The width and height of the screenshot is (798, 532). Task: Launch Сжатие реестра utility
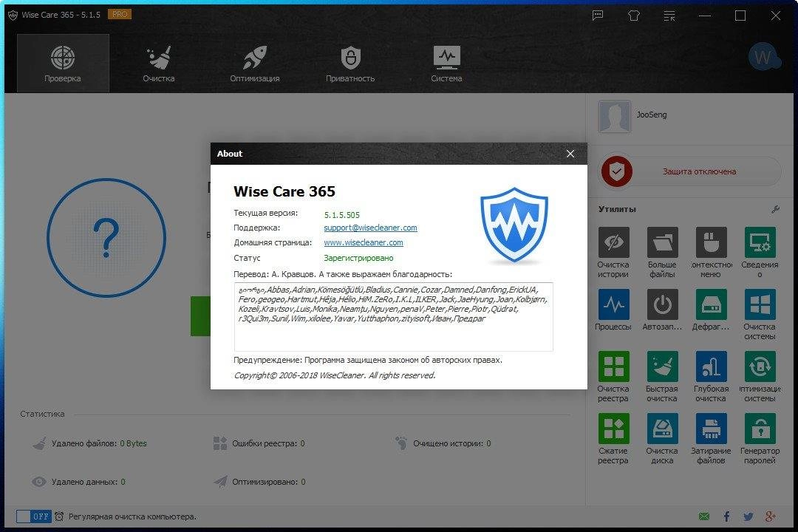613,439
